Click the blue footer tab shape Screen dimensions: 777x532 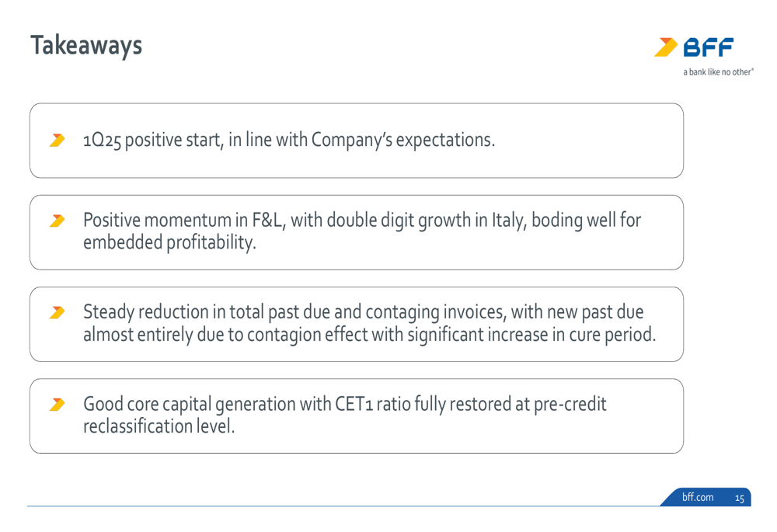click(x=706, y=497)
